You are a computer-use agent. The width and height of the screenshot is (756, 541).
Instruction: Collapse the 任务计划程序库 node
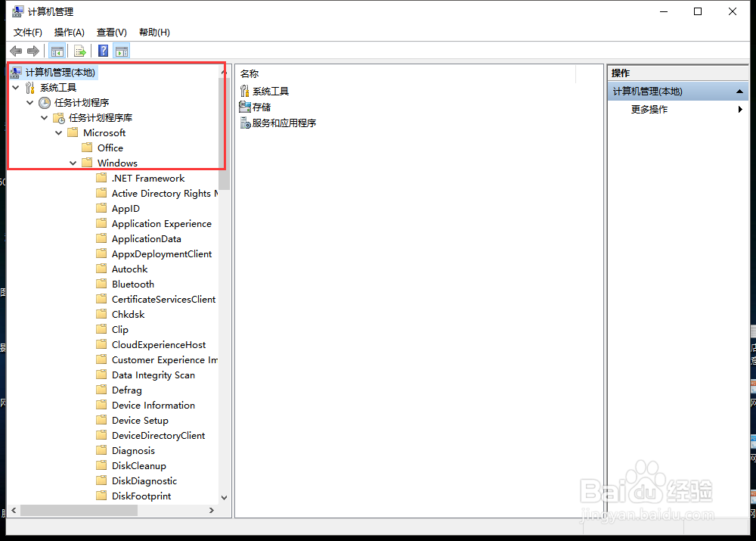pyautogui.click(x=45, y=118)
